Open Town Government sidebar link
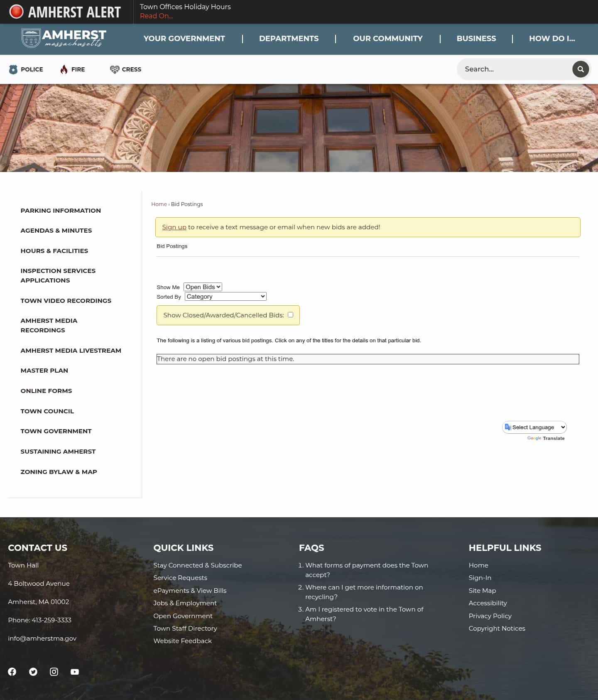Screen dimensions: 598x700 tap(56, 431)
